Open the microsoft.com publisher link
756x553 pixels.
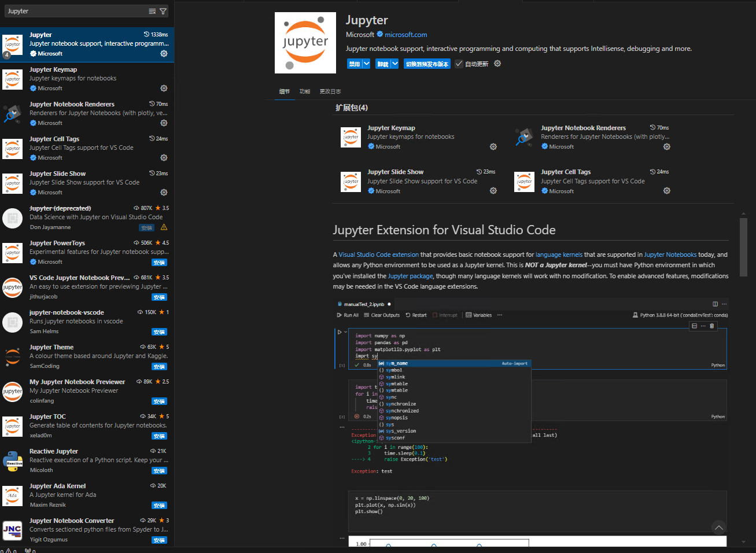[406, 35]
